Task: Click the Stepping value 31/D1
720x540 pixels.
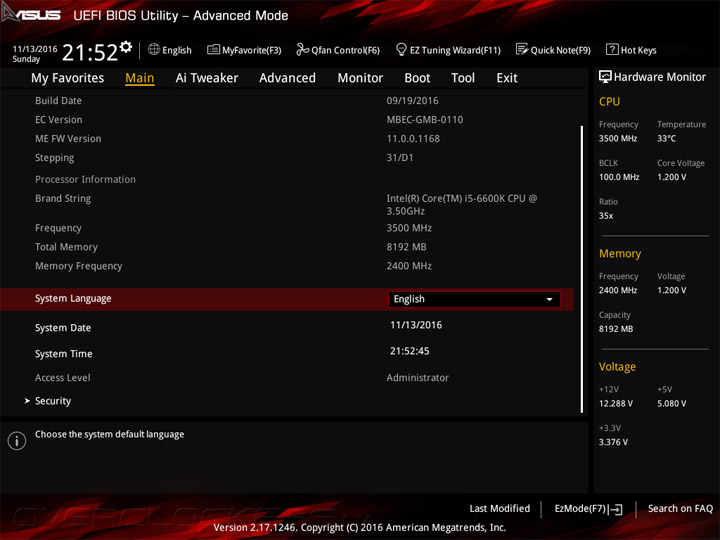Action: point(400,158)
